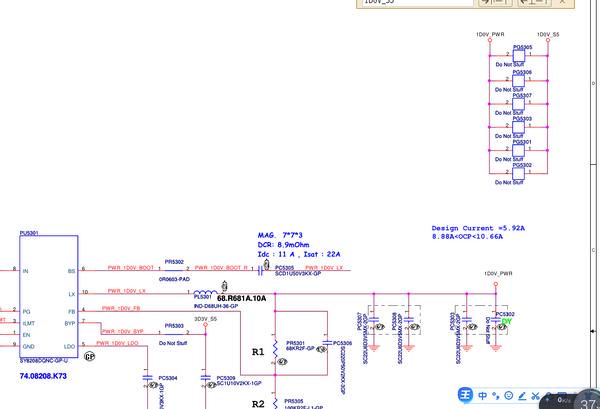Click the SY8208DQNC-GP-U part name

44,361
